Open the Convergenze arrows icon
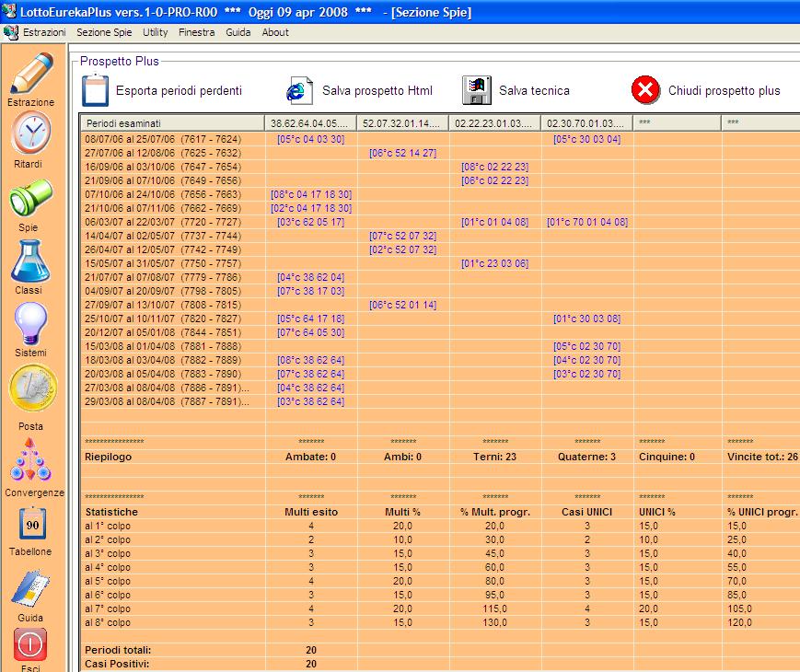 coord(30,459)
